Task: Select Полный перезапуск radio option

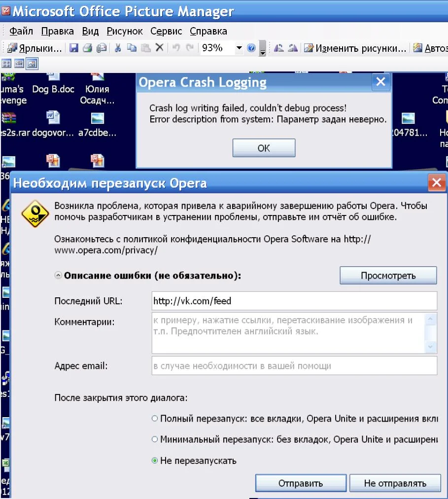Action: [x=155, y=419]
